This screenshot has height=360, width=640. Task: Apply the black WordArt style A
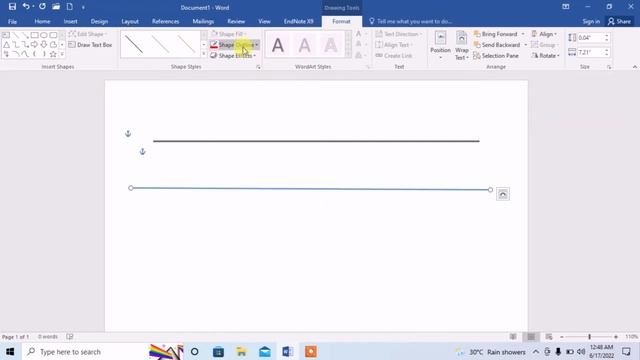[278, 45]
